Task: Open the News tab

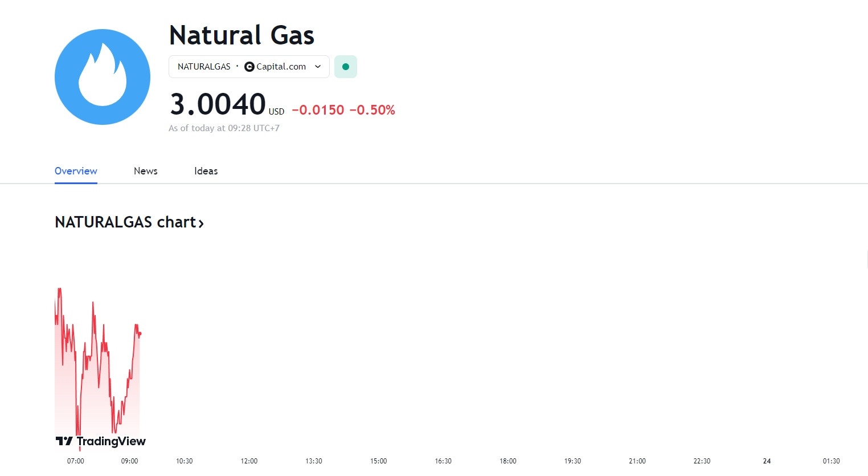Action: coord(146,171)
